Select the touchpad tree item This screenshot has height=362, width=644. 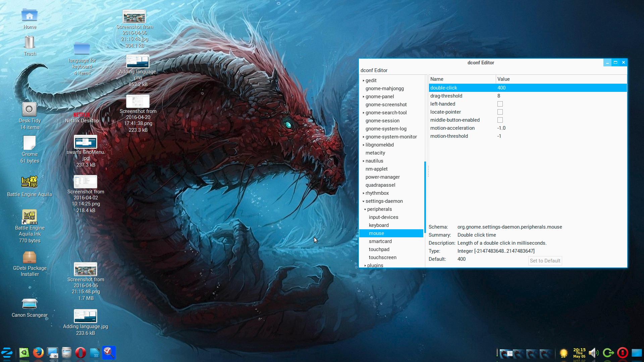point(379,249)
